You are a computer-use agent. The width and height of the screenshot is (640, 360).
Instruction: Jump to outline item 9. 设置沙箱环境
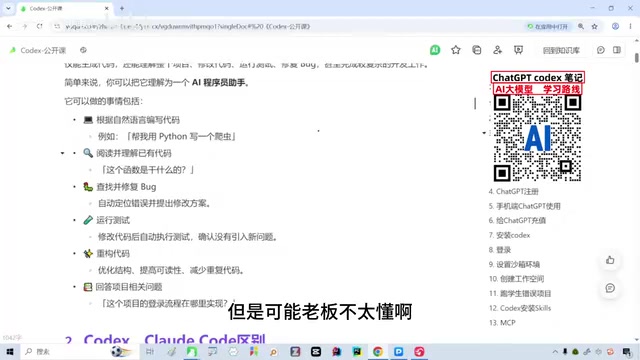514,264
